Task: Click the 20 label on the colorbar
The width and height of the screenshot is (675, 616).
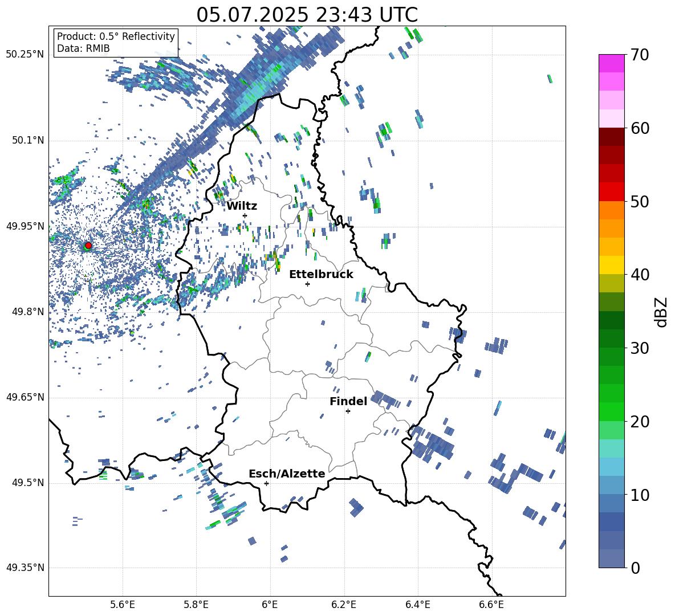Action: tap(640, 422)
